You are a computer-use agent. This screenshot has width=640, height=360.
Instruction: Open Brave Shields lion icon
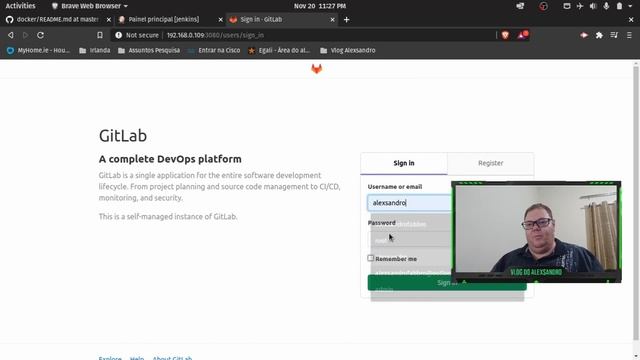tap(505, 36)
